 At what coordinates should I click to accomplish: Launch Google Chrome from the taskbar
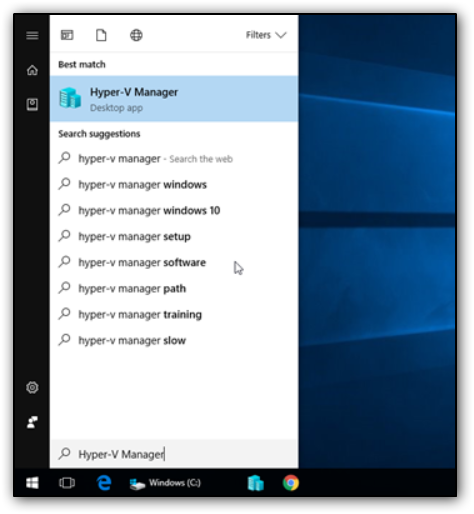tap(291, 483)
